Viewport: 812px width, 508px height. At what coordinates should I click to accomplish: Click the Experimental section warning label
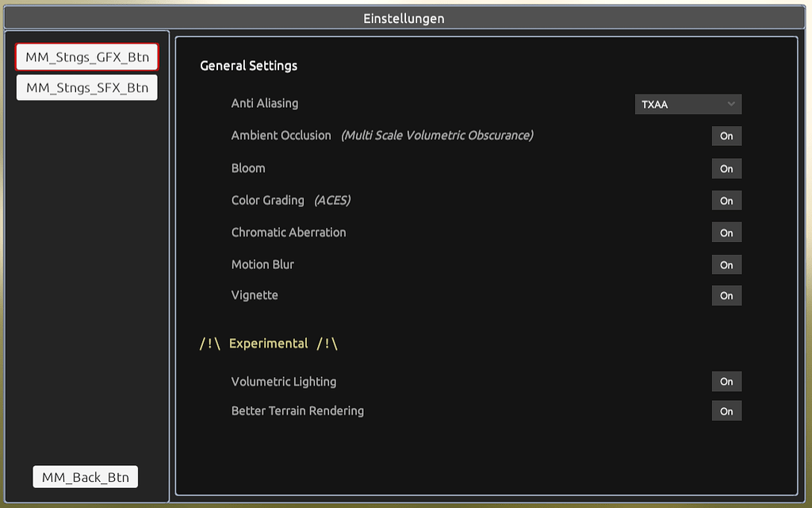[x=268, y=343]
